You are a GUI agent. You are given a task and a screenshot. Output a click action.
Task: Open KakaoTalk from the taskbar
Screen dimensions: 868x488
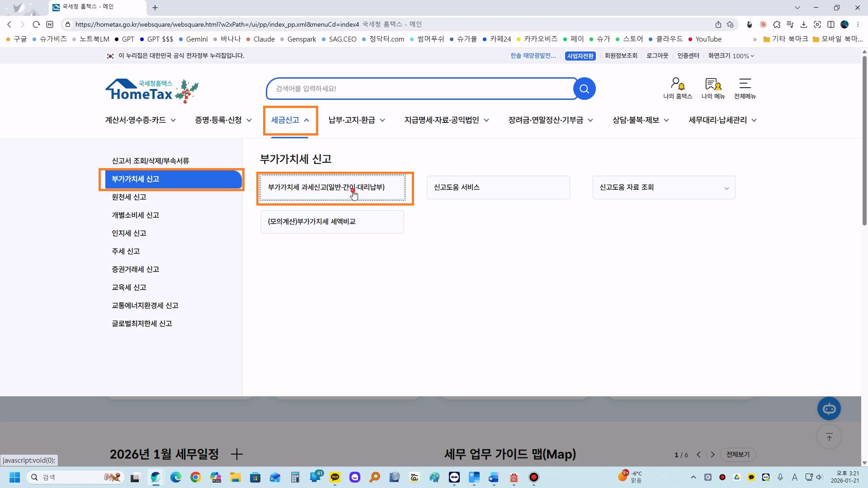[x=335, y=477]
